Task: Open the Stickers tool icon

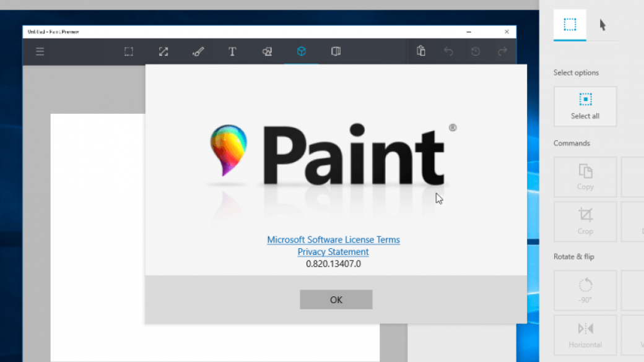Action: (x=336, y=51)
